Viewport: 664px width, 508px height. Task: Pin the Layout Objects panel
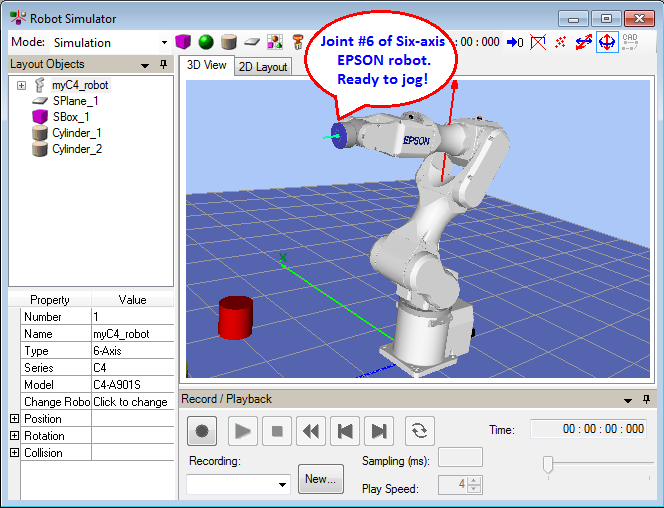[x=163, y=64]
